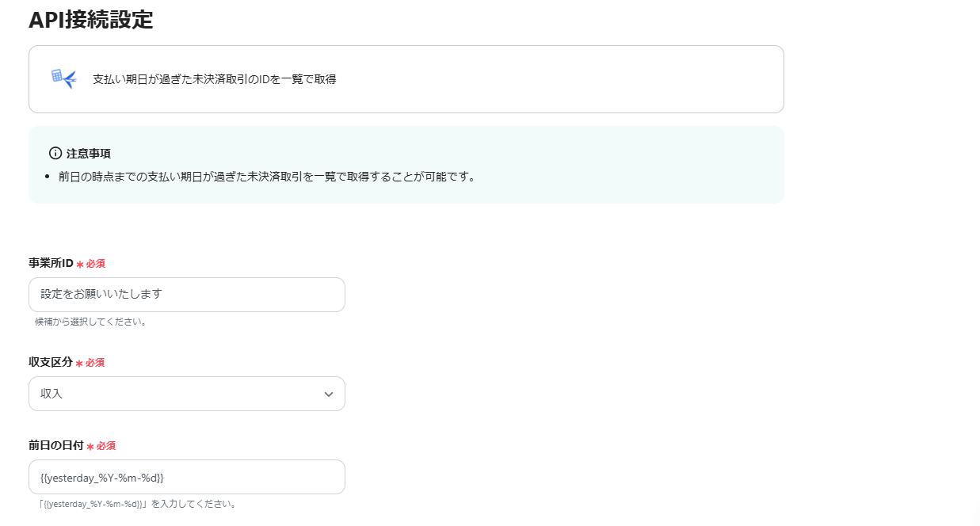This screenshot has height=526, width=980.
Task: Click the 必須 marker next to 事業所ID
Action: coord(91,264)
